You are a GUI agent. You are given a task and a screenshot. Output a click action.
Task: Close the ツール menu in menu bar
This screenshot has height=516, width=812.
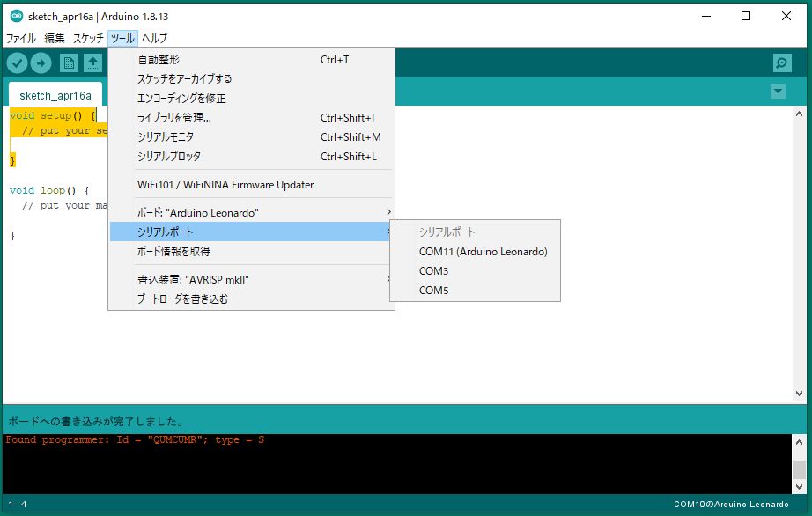tap(122, 38)
